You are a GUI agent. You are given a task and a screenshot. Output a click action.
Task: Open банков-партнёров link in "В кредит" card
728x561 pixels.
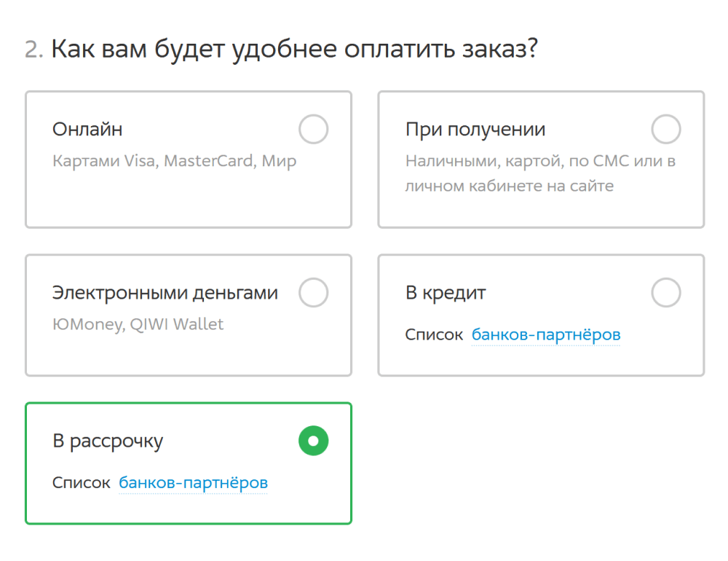pyautogui.click(x=546, y=335)
